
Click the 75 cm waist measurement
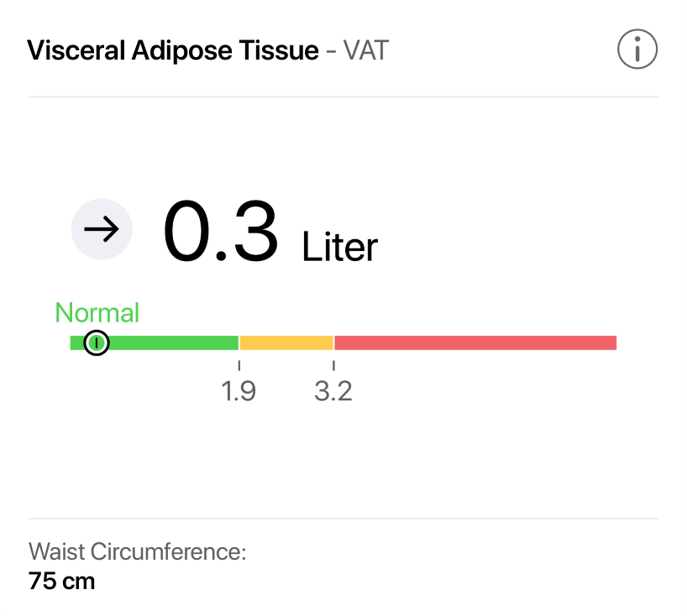(61, 581)
